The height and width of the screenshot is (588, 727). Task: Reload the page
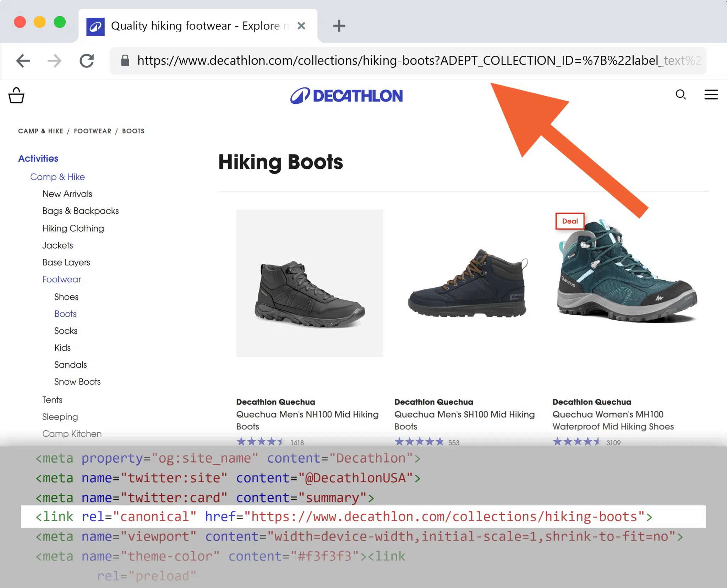[x=87, y=61]
